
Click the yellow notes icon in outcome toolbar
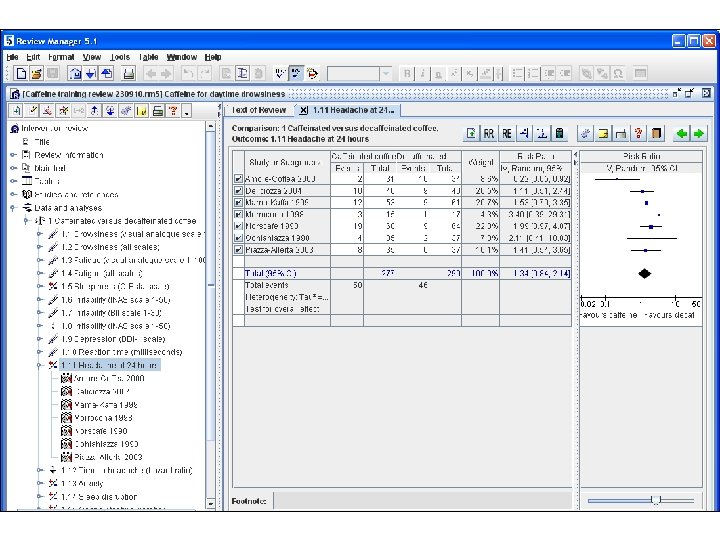pos(603,134)
